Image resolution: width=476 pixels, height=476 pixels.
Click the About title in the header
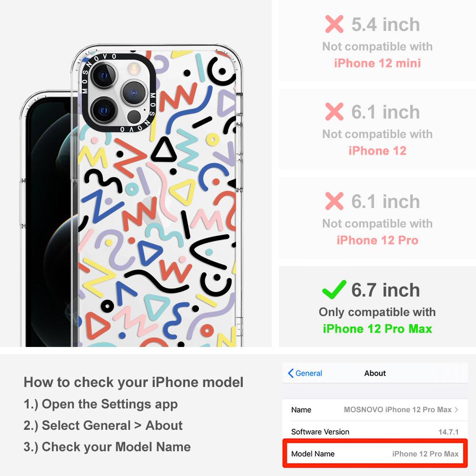(x=375, y=373)
